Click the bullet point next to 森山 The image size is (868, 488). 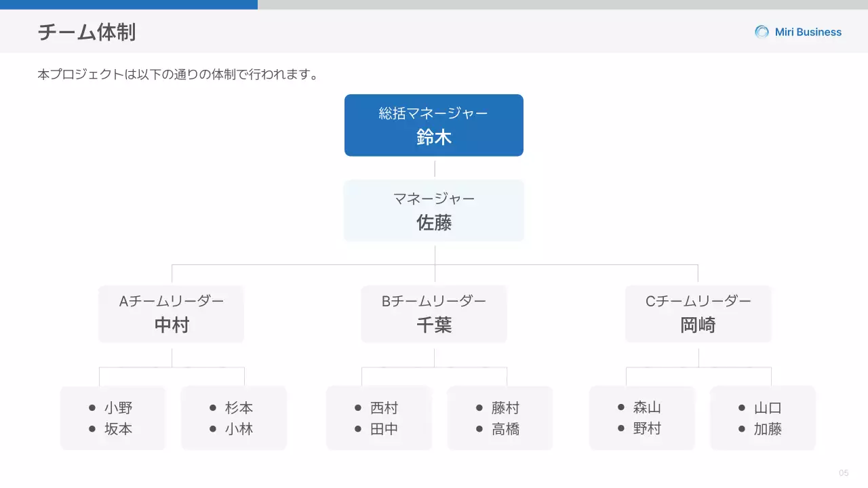coord(620,407)
